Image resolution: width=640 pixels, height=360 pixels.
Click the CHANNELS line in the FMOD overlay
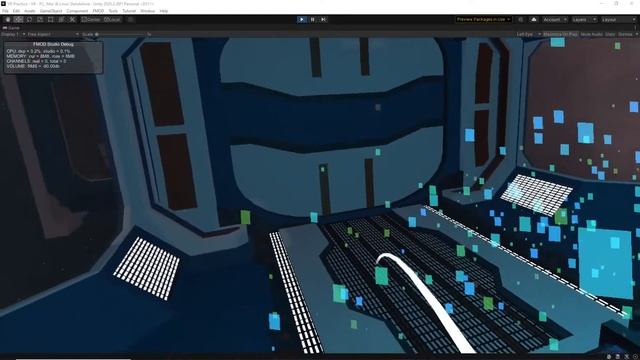36,61
